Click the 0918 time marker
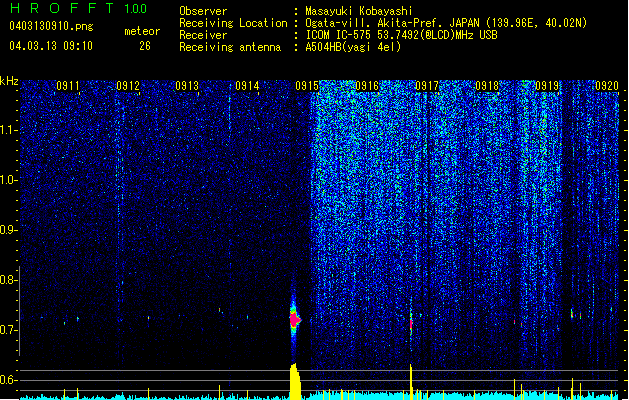The image size is (629, 400). [487, 86]
